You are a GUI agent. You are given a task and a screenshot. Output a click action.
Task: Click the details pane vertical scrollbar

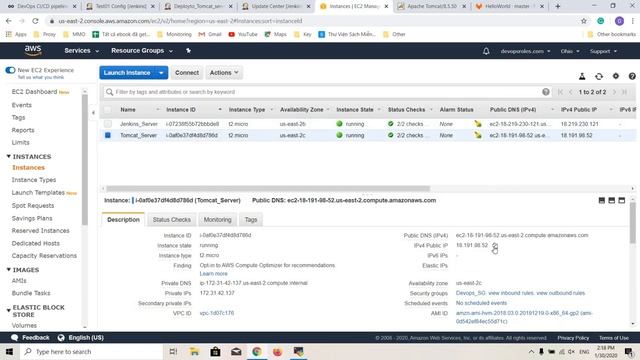coord(633,222)
